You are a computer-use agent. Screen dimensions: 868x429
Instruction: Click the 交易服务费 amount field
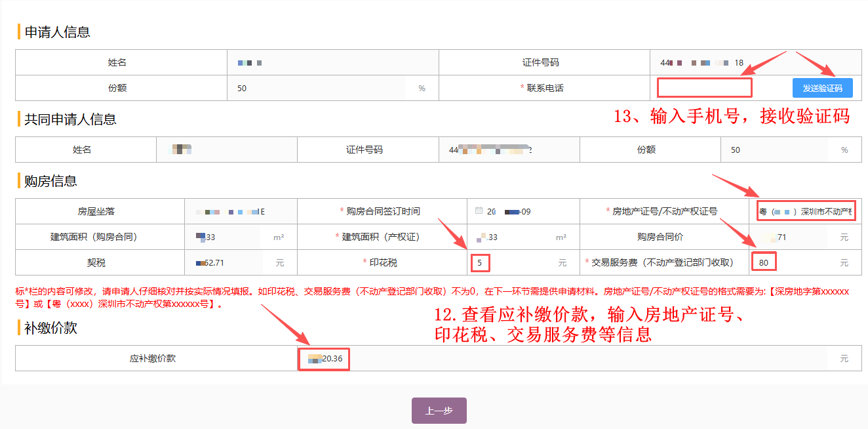tap(793, 263)
